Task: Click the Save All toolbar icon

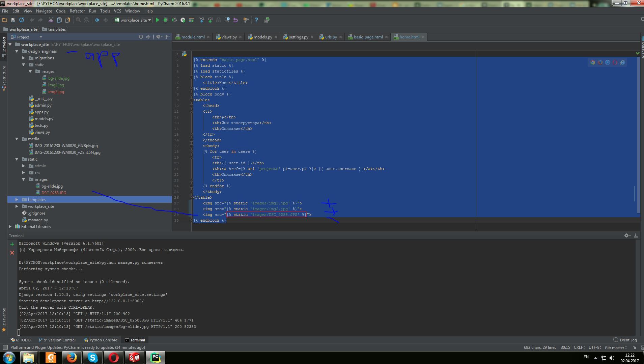Action: [x=13, y=20]
